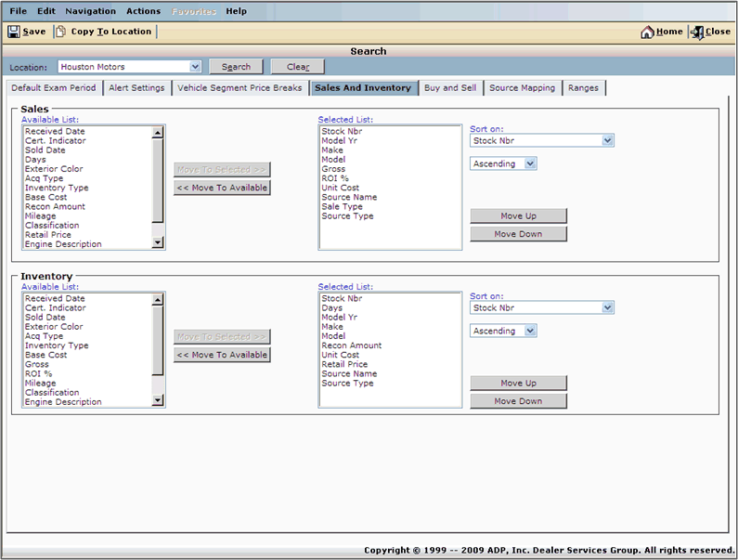This screenshot has height=560, width=738.
Task: Expand the Location dropdown showing Houston Motors
Action: pyautogui.click(x=195, y=67)
